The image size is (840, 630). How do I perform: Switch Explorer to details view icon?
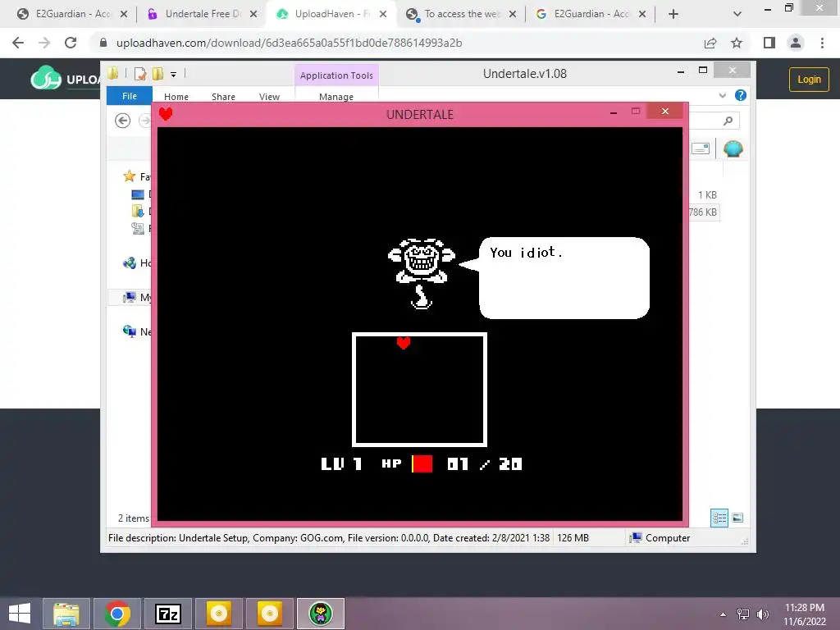coord(719,518)
